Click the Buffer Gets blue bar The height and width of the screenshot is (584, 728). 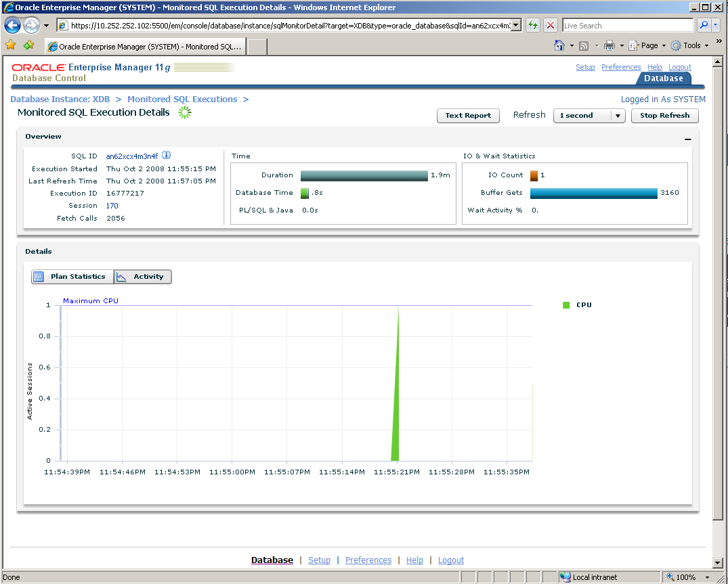click(593, 193)
